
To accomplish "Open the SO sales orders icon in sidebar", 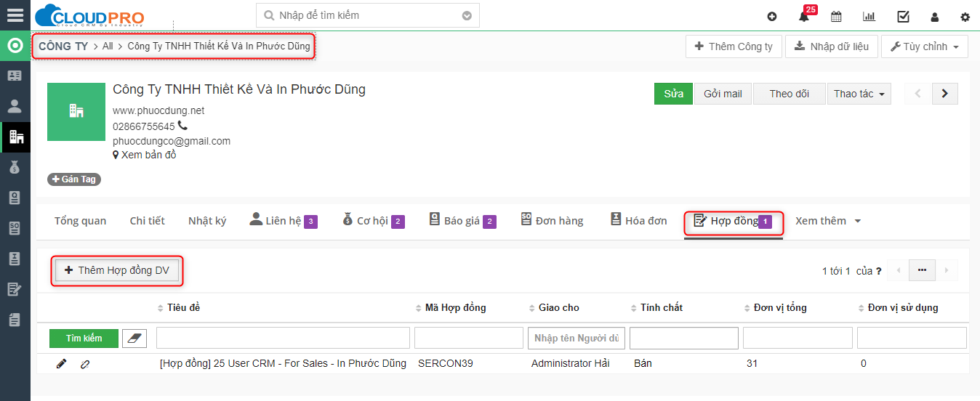I will (x=15, y=228).
